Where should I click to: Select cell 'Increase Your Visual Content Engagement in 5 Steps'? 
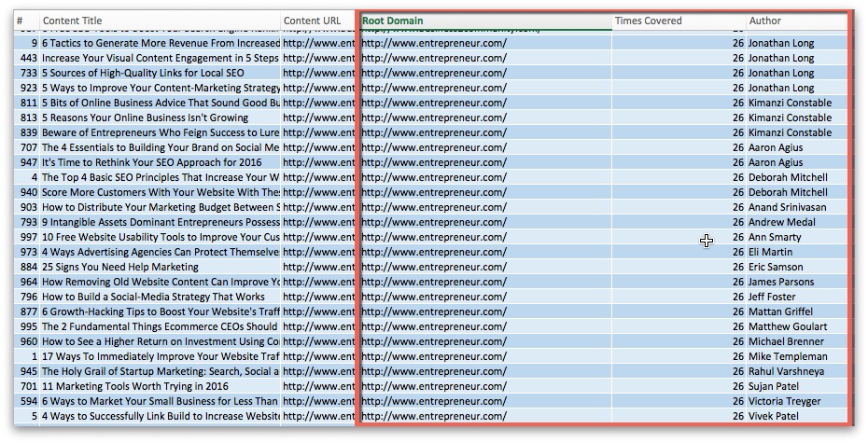(x=160, y=58)
